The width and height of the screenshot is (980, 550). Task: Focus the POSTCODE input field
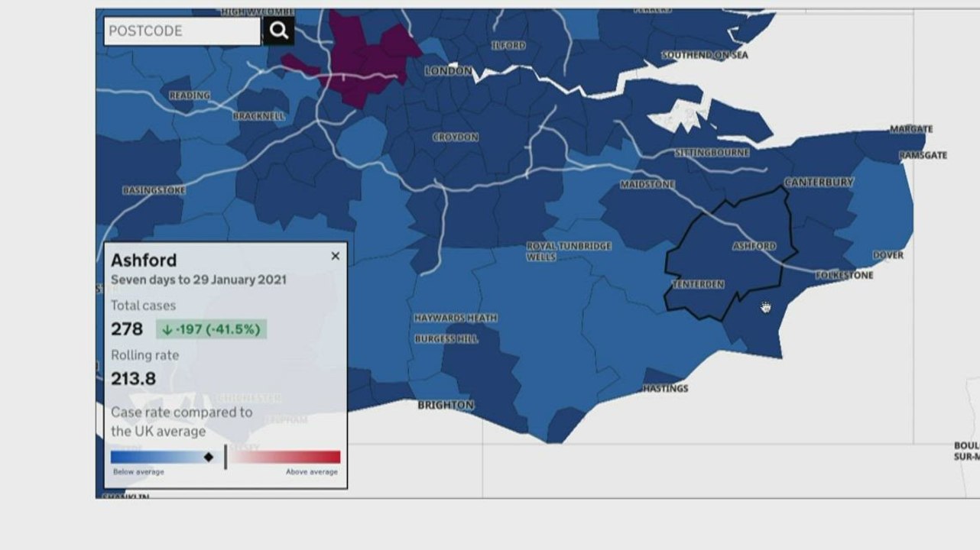tap(182, 31)
